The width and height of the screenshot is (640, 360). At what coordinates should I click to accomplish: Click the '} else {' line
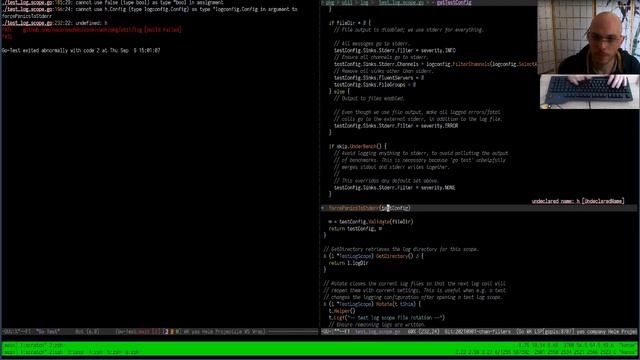pyautogui.click(x=339, y=92)
